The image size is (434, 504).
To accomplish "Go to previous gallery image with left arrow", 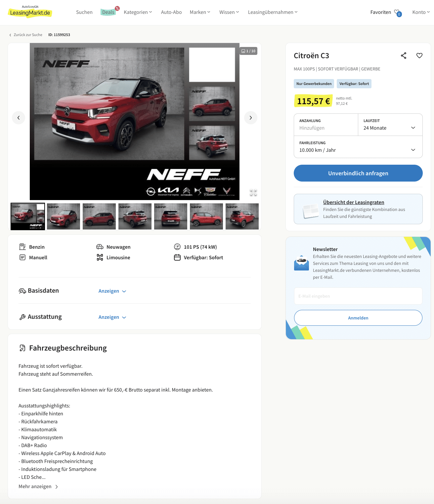I will [19, 118].
